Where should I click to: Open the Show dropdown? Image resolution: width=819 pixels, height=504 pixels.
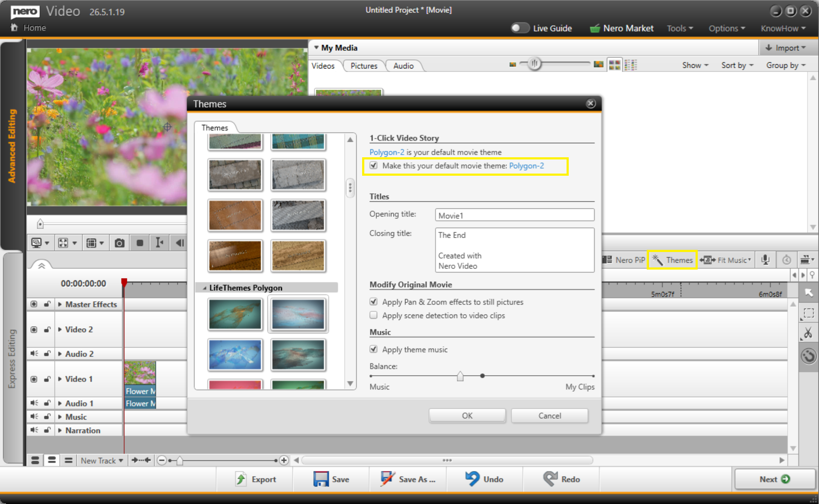coord(695,65)
